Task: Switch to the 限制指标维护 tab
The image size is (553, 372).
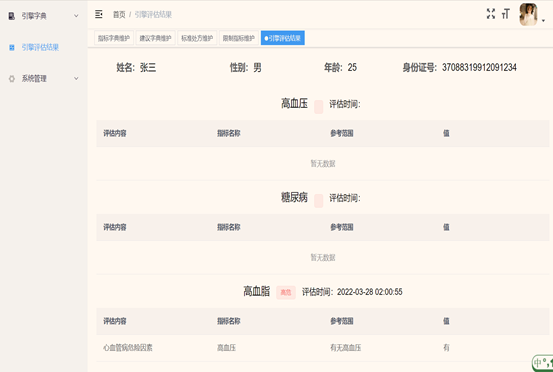Action: pyautogui.click(x=239, y=38)
